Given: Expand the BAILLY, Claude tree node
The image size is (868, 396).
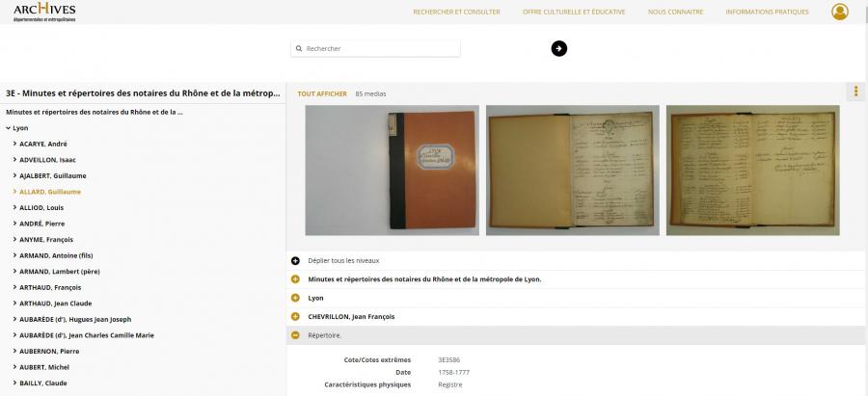Looking at the screenshot, I should pyautogui.click(x=14, y=383).
